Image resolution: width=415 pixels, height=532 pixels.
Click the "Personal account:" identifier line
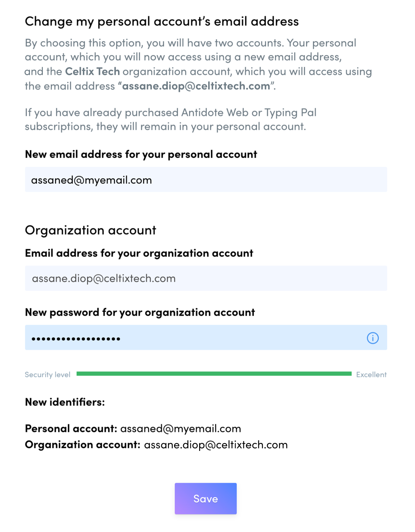click(133, 429)
